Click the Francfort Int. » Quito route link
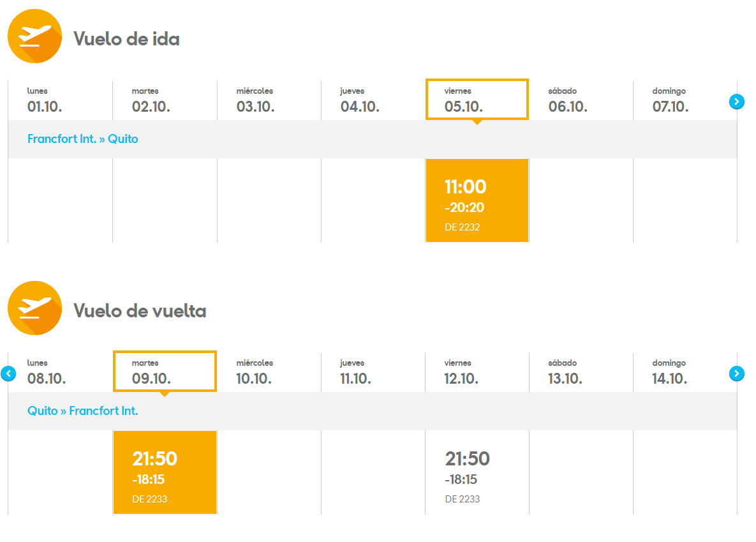 tap(83, 139)
